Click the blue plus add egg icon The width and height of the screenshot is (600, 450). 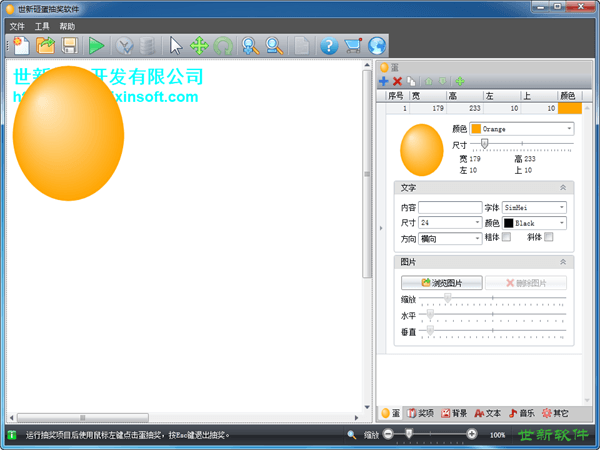point(384,81)
